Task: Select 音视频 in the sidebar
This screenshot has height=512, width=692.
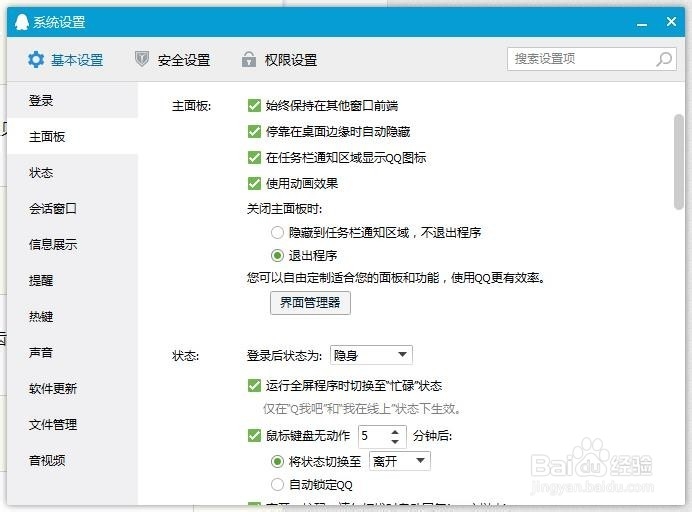Action: (72, 460)
